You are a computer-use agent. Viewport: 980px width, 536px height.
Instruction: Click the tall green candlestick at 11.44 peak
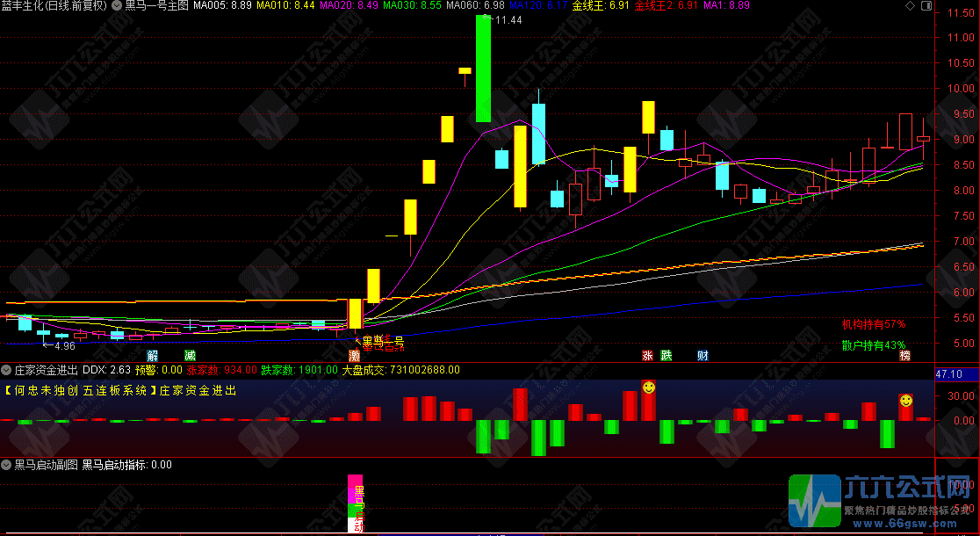483,69
